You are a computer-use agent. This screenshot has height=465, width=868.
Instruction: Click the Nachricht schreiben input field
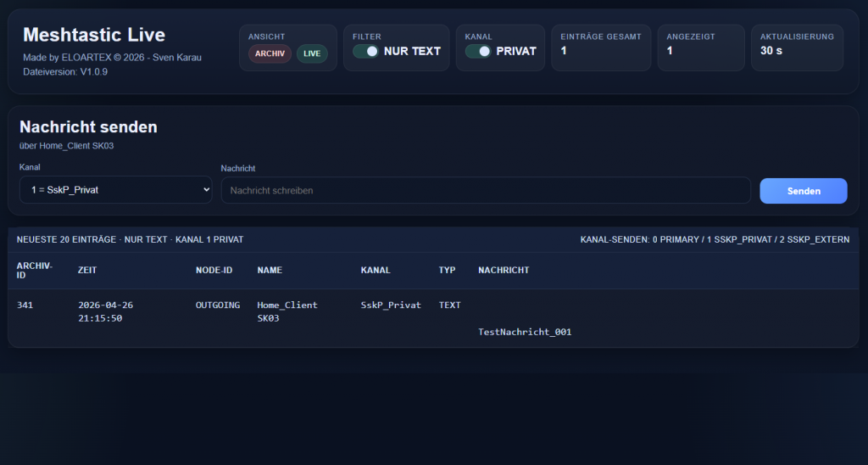point(486,190)
